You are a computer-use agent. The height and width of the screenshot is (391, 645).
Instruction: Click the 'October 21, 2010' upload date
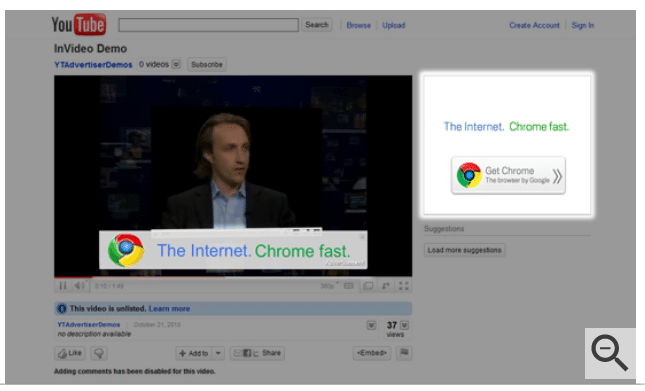(157, 324)
